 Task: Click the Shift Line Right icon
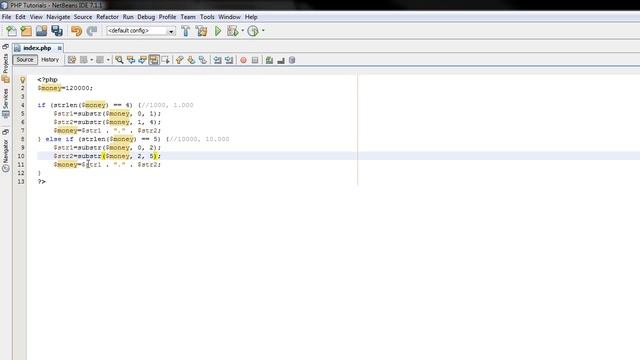[x=229, y=60]
